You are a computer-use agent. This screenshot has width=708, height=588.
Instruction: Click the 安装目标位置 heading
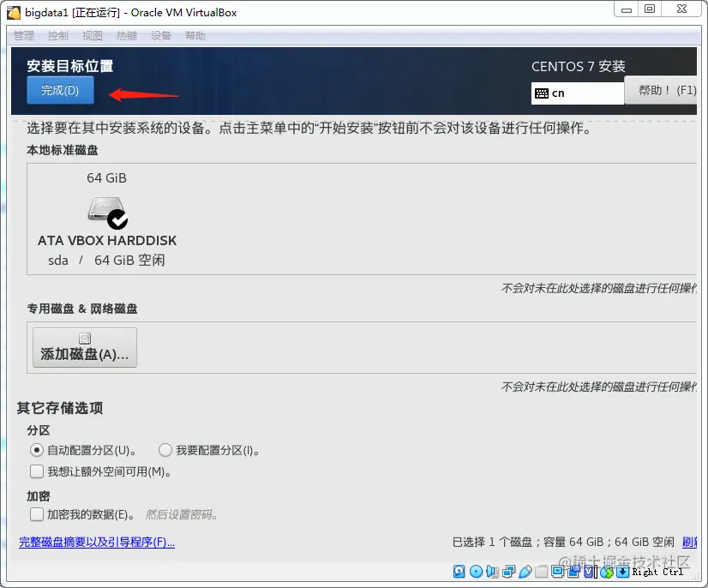click(70, 66)
